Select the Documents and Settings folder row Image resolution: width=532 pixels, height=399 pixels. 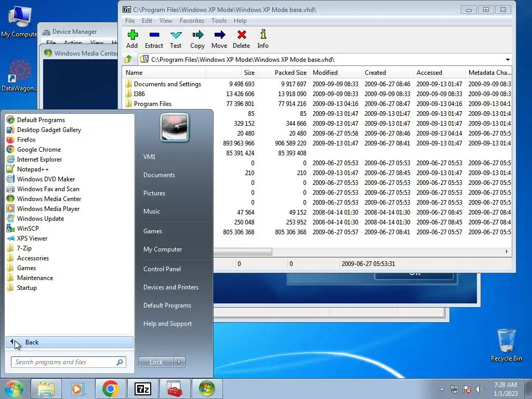pyautogui.click(x=317, y=84)
